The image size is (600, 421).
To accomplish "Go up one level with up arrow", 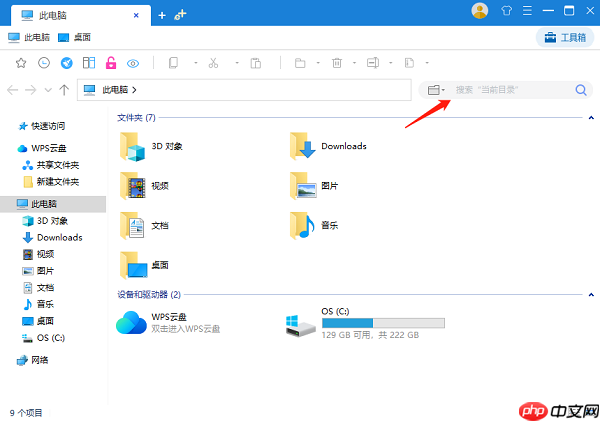I will pos(64,90).
